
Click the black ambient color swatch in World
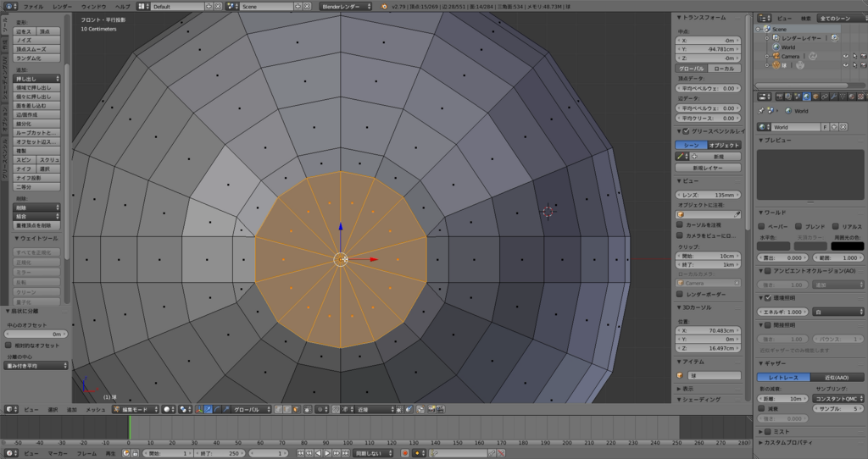(x=847, y=246)
